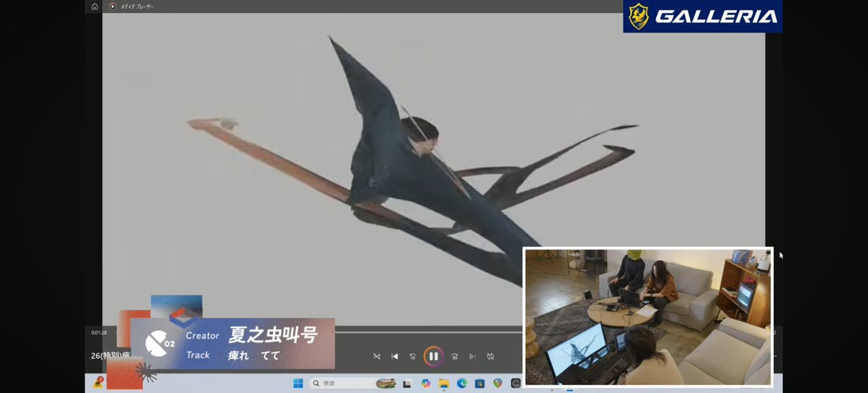Click the Media Player app icon

[112, 7]
